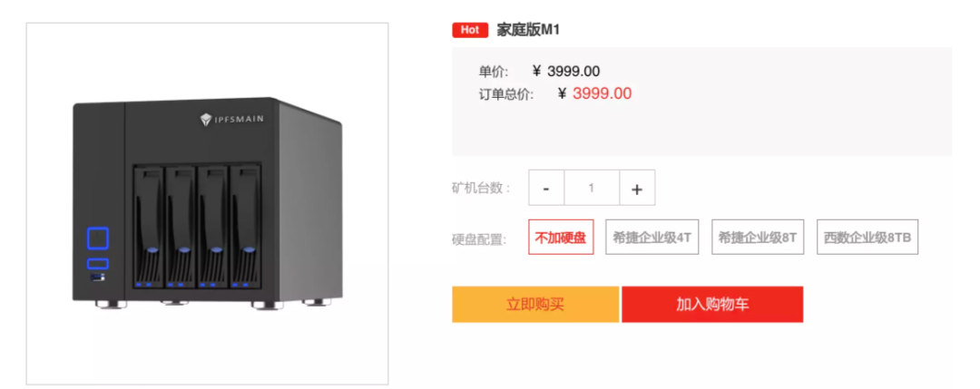Click the red 订单总价 total amount
This screenshot has width=980, height=389.
[602, 93]
